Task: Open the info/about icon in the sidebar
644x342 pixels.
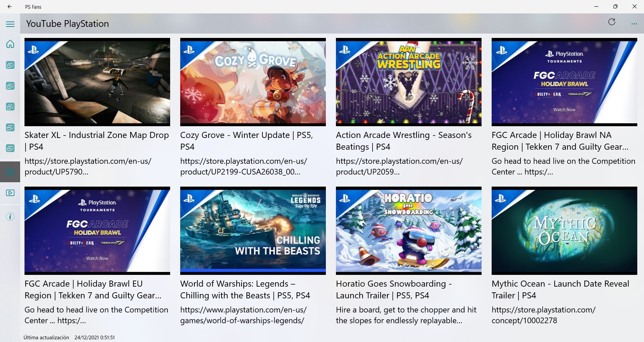Action: [10, 217]
